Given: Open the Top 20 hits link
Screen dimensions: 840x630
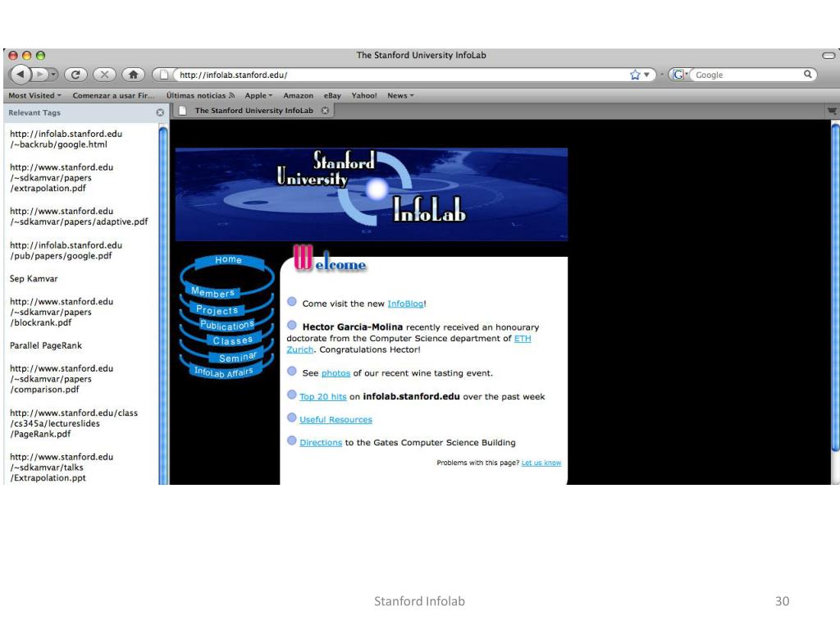Looking at the screenshot, I should point(323,397).
